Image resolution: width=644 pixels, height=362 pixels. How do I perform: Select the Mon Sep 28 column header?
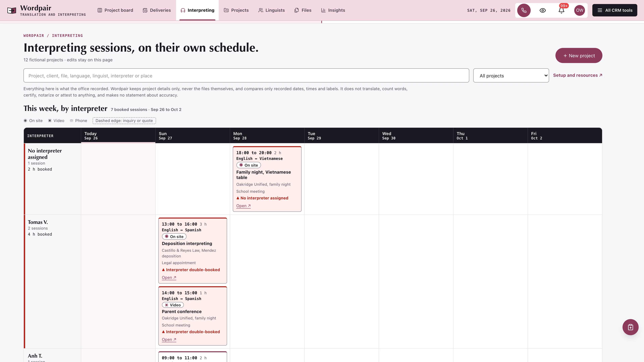click(x=267, y=136)
